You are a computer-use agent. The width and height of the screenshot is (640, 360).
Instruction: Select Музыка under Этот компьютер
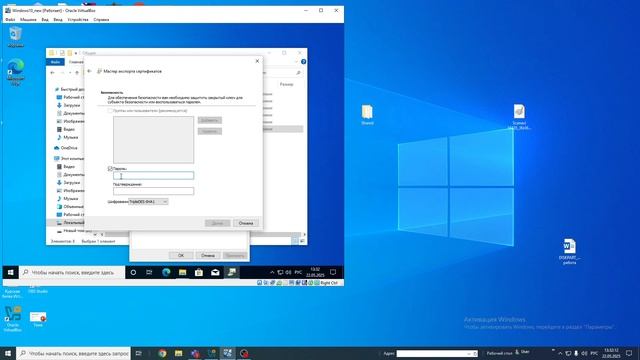(70, 198)
